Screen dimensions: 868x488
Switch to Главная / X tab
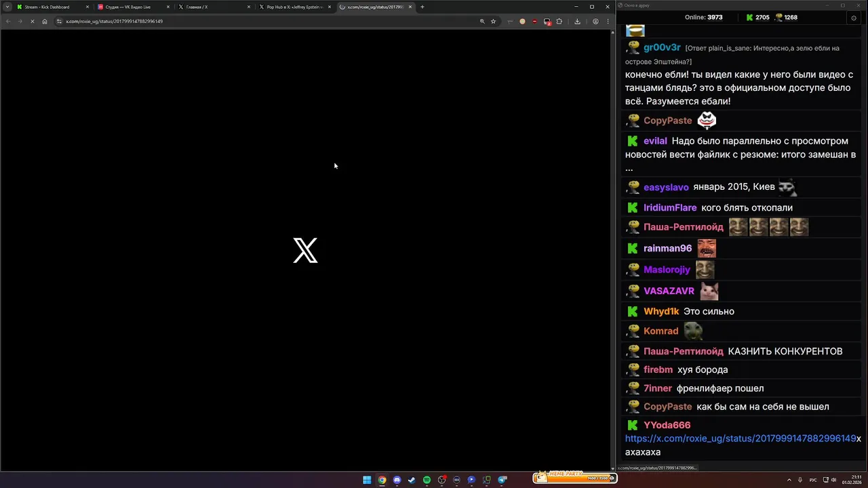pyautogui.click(x=214, y=7)
